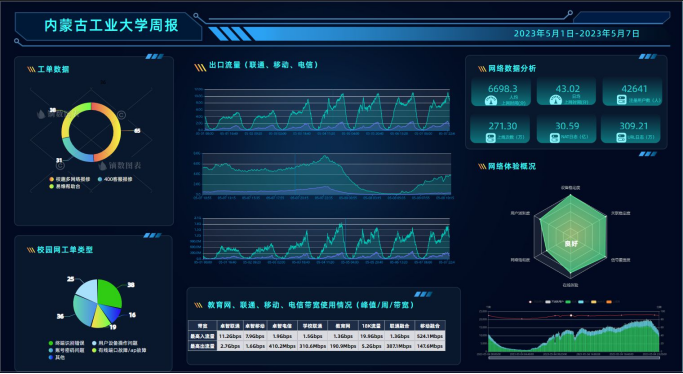Click the horizontal scrollbar below the bottom-right chart
683x374 pixels.
click(573, 358)
